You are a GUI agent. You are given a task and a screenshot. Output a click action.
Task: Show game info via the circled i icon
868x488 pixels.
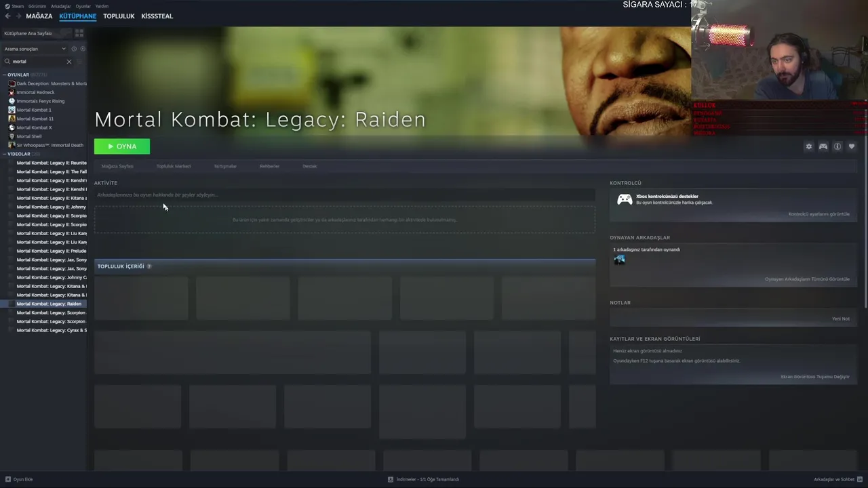pos(837,146)
